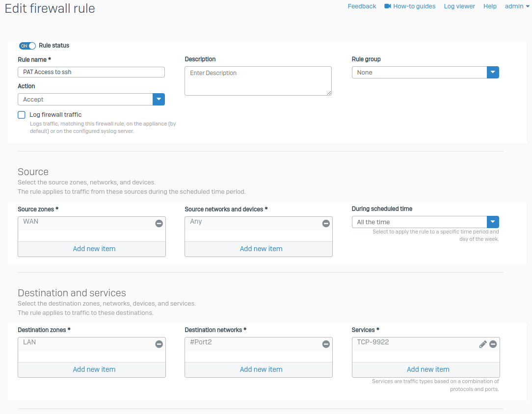The width and height of the screenshot is (532, 414).
Task: Remove Any from Source networks and devices
Action: tap(326, 223)
